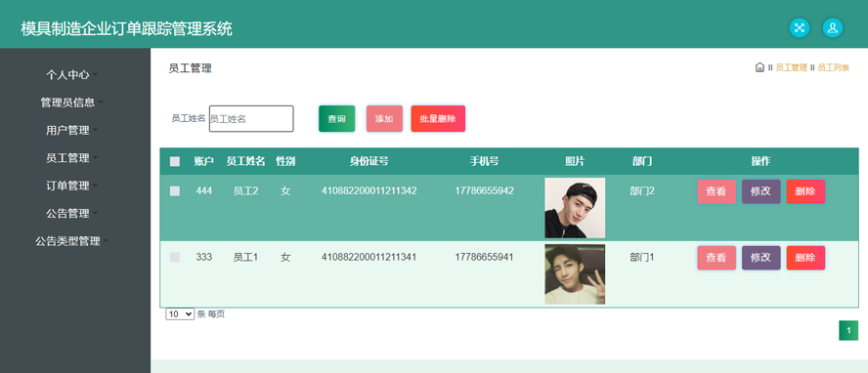Click the 操作 column header
The height and width of the screenshot is (373, 868).
[x=760, y=161]
